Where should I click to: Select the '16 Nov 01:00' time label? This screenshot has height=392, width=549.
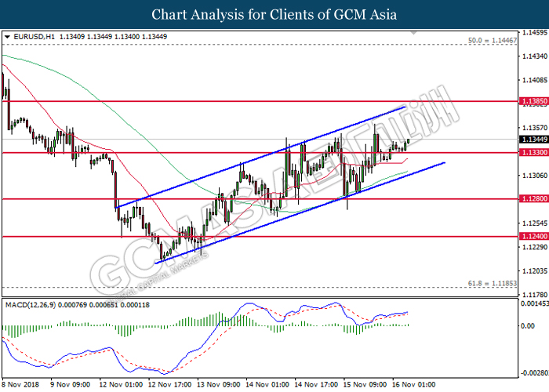click(x=414, y=384)
